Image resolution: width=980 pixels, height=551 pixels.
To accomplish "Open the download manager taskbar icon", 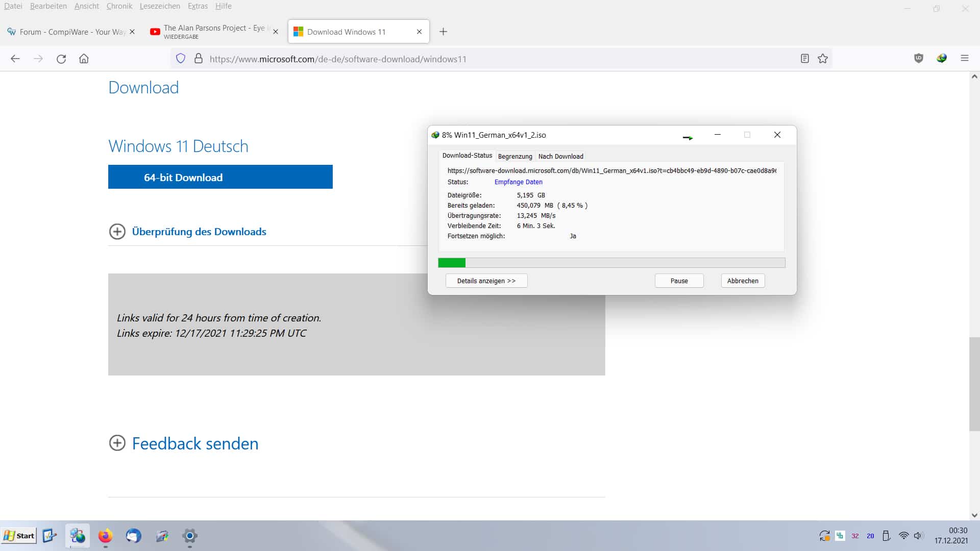I will pyautogui.click(x=78, y=536).
